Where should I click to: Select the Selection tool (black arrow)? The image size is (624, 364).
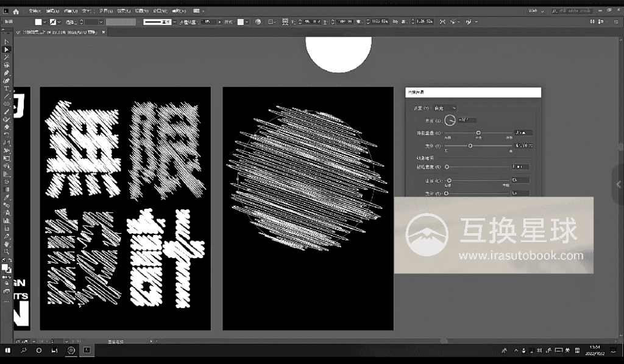pos(7,41)
